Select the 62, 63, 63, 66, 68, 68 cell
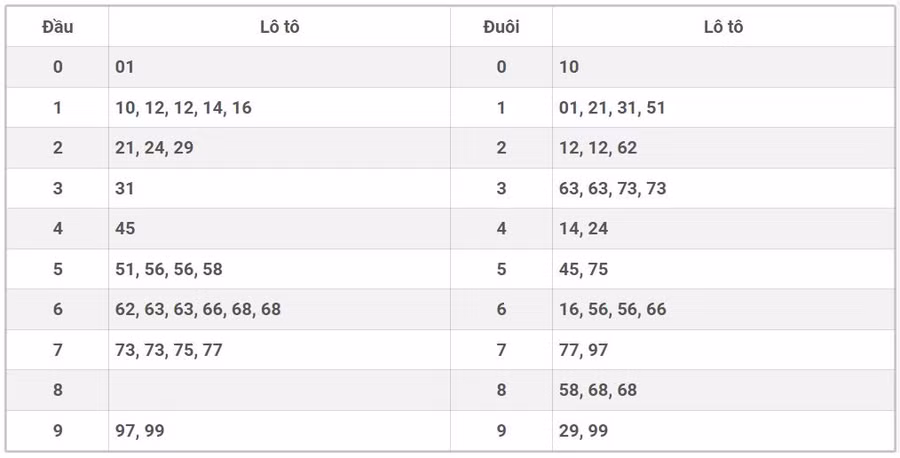This screenshot has height=458, width=900. click(x=198, y=309)
